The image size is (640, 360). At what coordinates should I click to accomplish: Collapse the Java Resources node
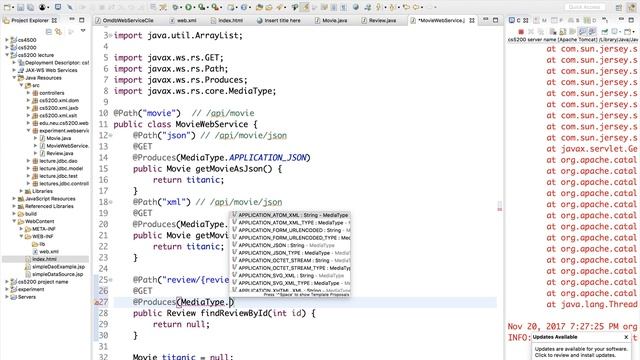pyautogui.click(x=14, y=78)
